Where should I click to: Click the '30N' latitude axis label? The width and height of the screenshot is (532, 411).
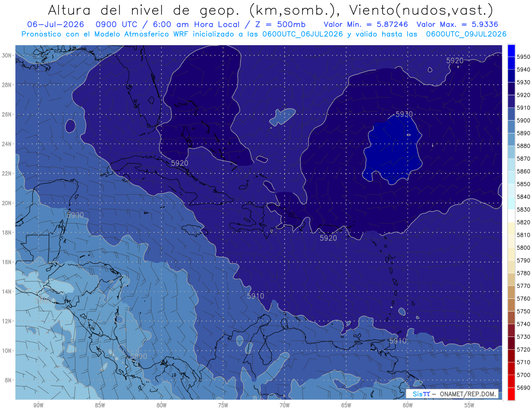(x=7, y=55)
